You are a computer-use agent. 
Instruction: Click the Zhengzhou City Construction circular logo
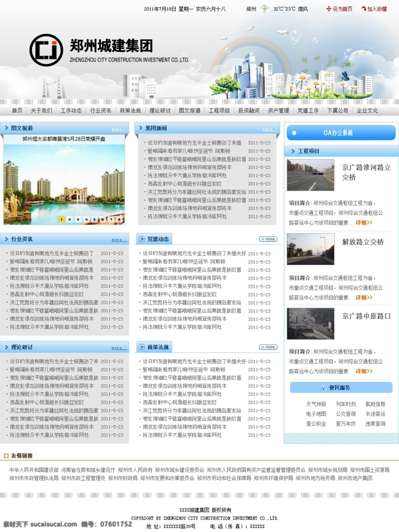pyautogui.click(x=46, y=50)
